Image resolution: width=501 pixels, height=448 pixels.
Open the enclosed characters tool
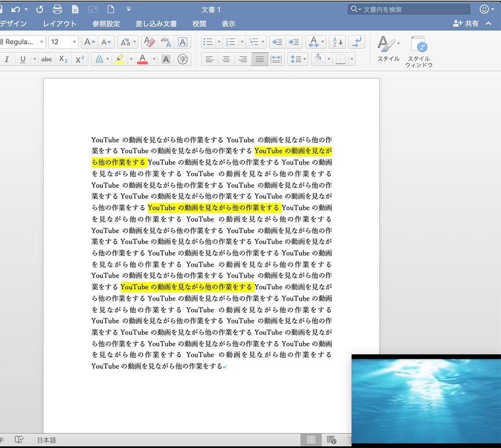182,59
